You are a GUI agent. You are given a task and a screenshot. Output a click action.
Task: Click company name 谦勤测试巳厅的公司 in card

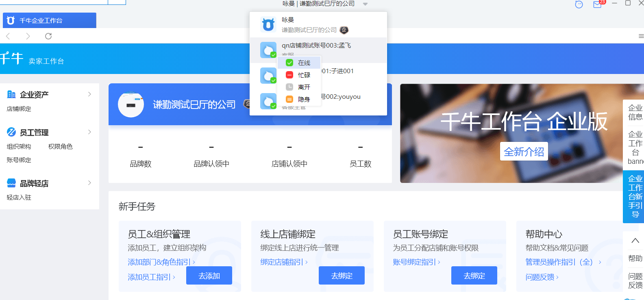click(x=194, y=104)
